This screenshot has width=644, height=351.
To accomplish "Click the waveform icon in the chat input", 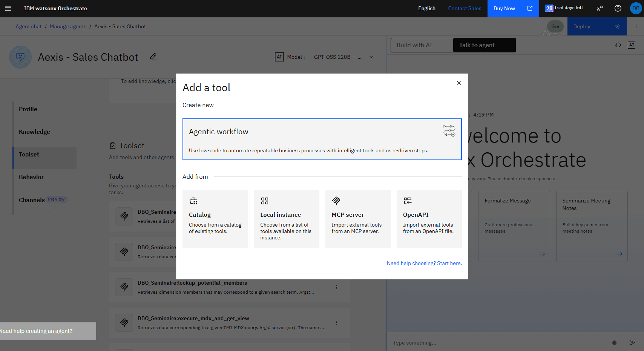I will [615, 343].
